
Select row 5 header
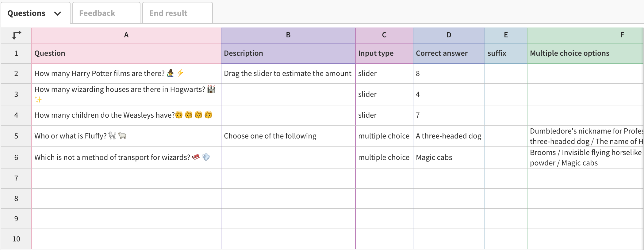(x=16, y=136)
